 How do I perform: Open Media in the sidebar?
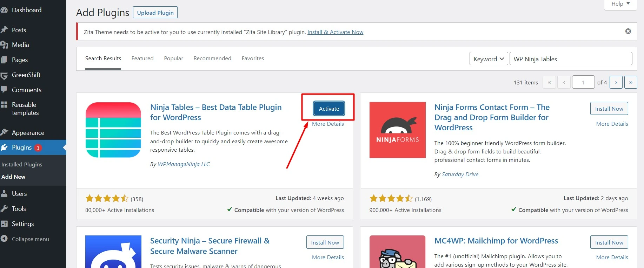[x=20, y=45]
